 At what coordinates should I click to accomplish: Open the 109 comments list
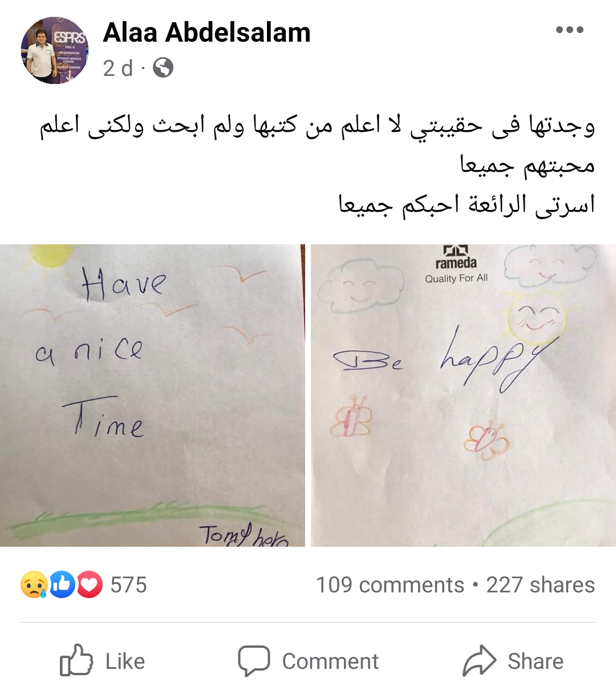click(388, 584)
